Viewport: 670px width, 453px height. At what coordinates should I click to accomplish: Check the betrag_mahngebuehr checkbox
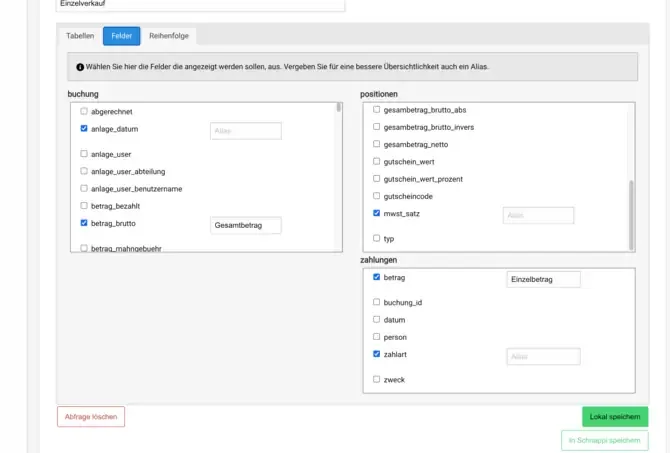click(x=84, y=248)
